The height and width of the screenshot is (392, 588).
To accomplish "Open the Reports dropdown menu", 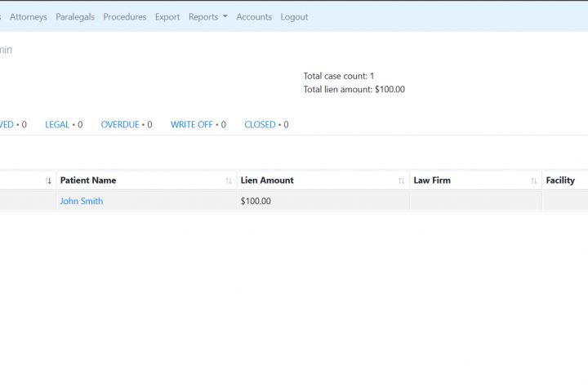I will point(207,17).
